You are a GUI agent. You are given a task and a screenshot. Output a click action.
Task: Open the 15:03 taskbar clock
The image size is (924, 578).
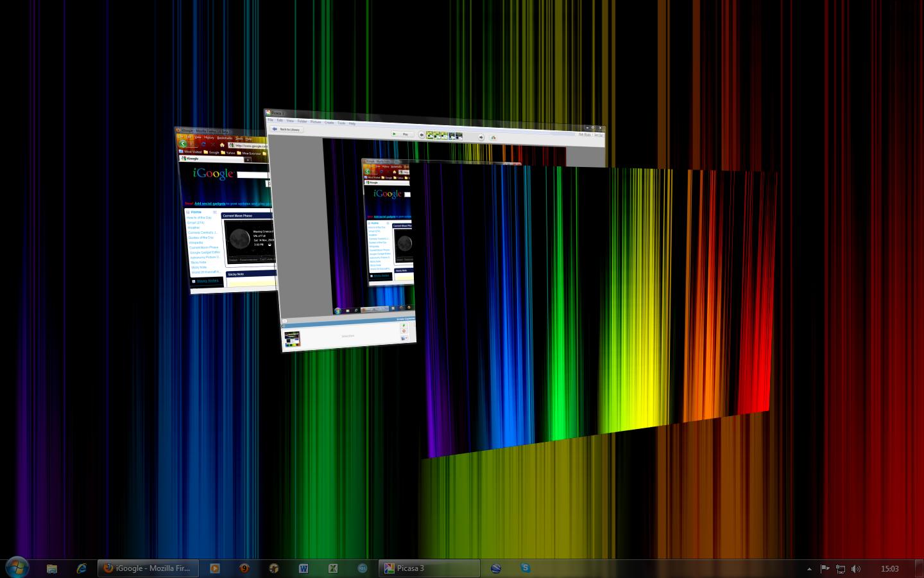(x=889, y=568)
